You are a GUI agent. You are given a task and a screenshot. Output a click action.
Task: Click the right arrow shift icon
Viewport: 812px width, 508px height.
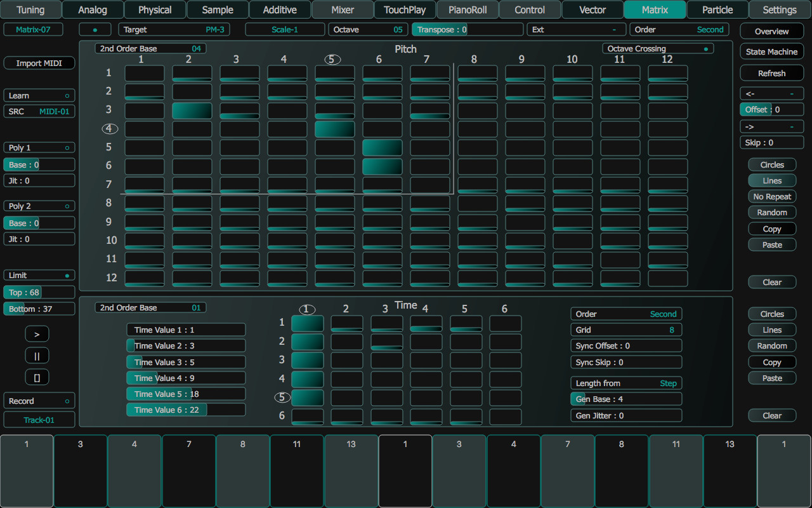(x=771, y=126)
